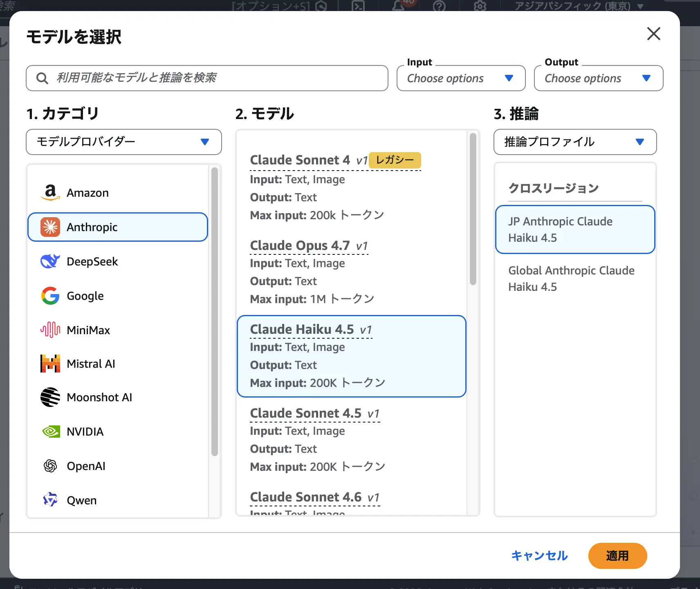Select Amazon provider label

(87, 193)
